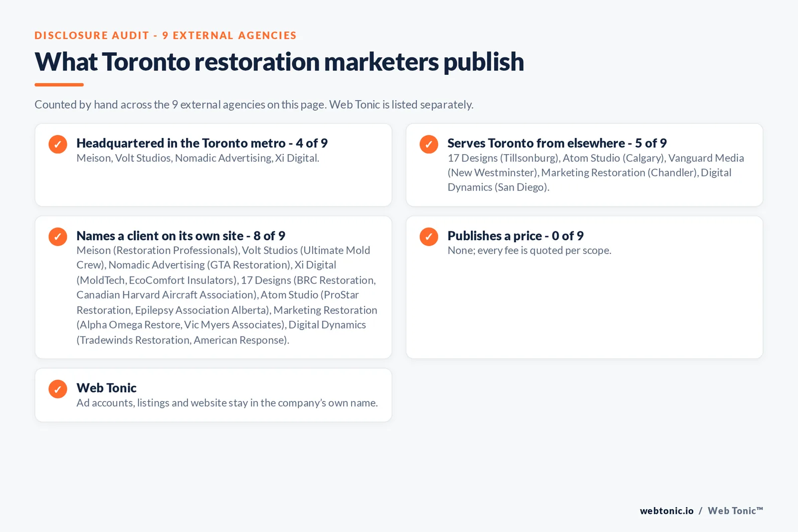Click the checkmark icon beside Web Tonic card
Viewport: 798px width, 532px height.
tap(58, 389)
